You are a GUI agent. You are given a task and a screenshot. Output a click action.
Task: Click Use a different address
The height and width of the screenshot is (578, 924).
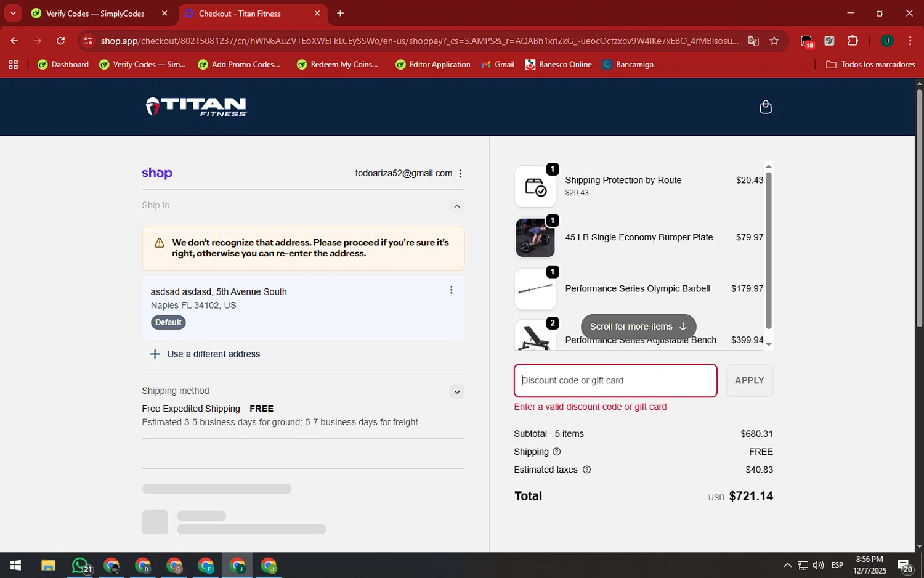[214, 354]
